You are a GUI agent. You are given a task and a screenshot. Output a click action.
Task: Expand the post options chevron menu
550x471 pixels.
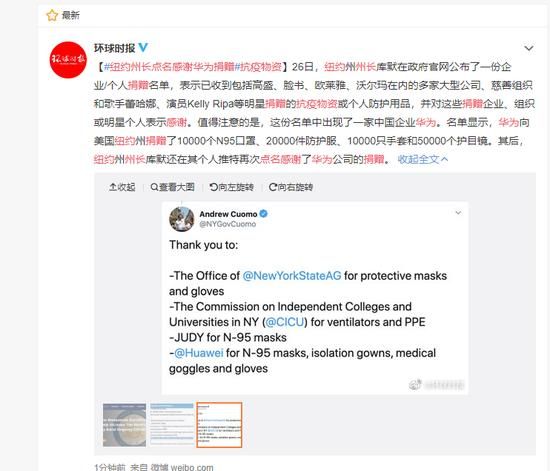click(x=529, y=48)
